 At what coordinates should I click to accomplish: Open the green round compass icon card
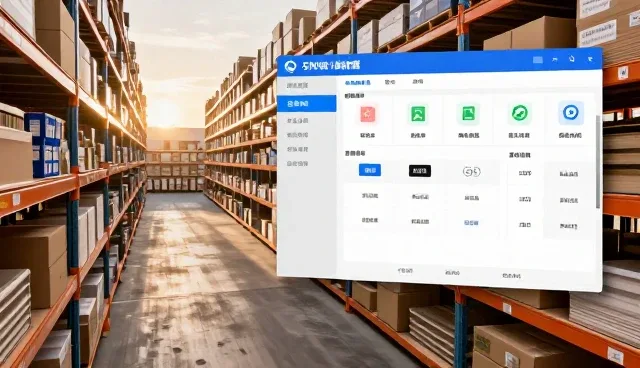coord(520,113)
